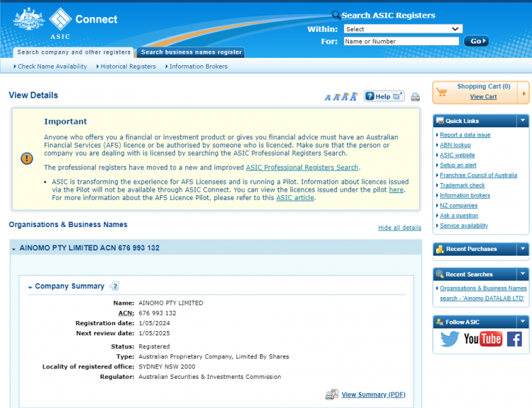
Task: Click the Name or Number input field
Action: 401,41
